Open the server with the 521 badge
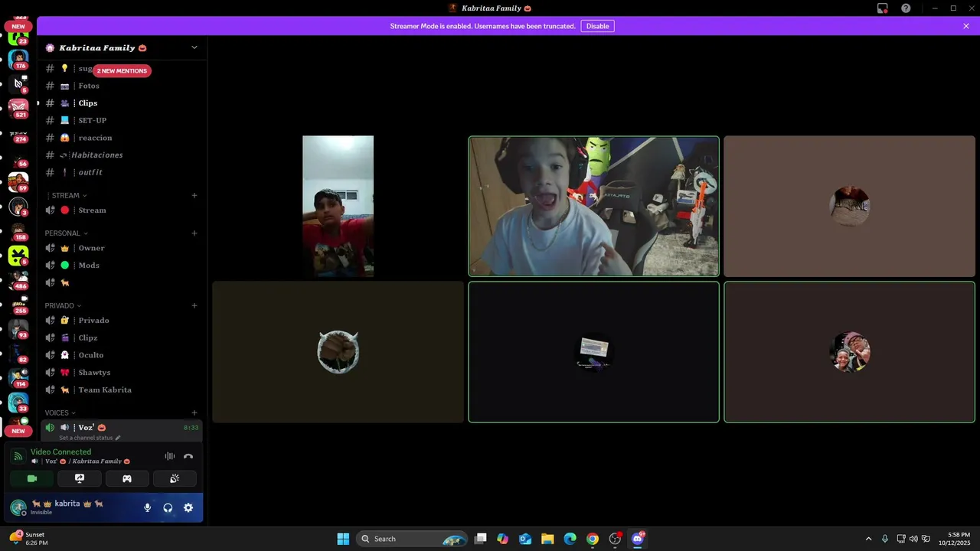980x551 pixels. 18,107
